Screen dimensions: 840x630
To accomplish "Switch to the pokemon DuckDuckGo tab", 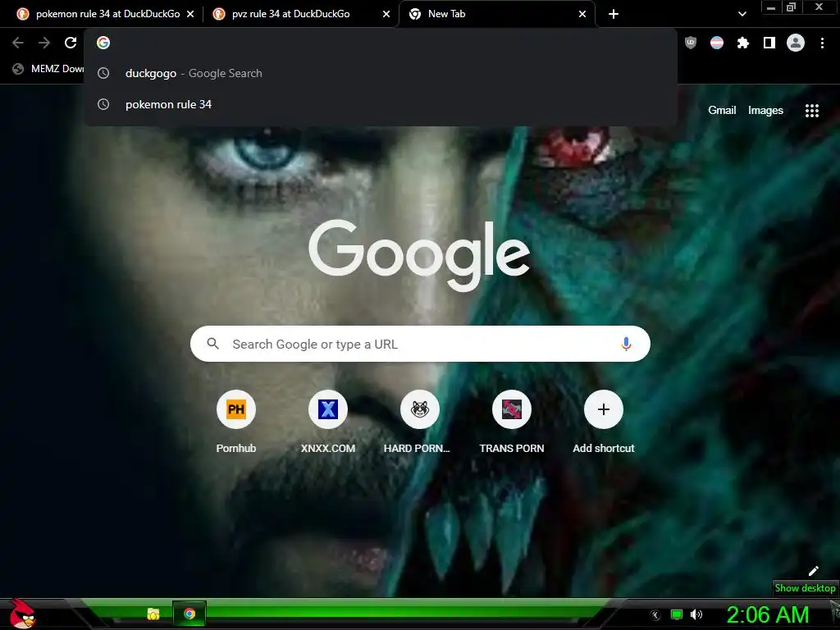I will (104, 14).
